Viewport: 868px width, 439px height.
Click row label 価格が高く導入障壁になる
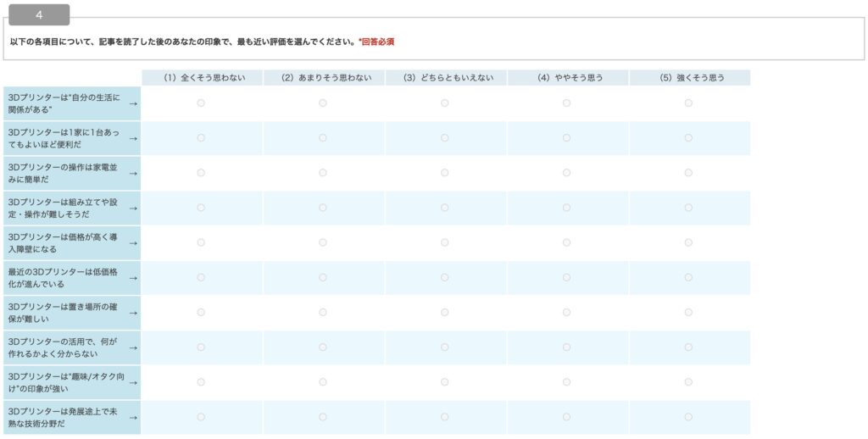click(x=72, y=243)
